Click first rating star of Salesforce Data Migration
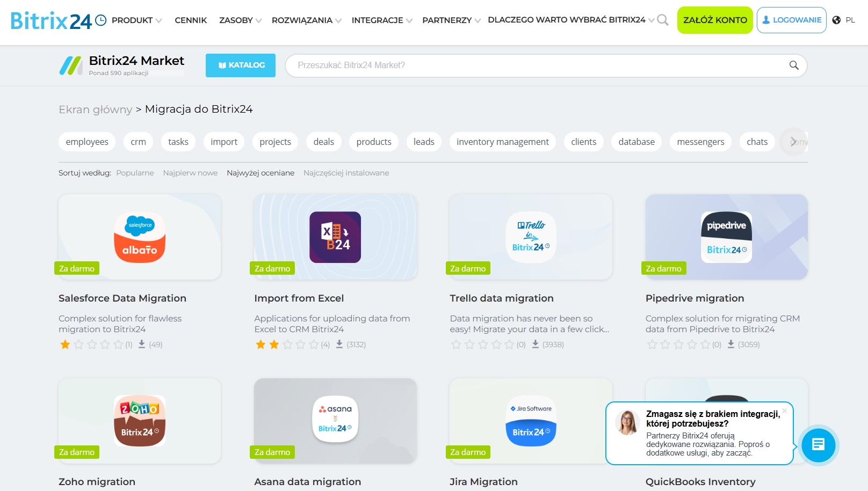The width and height of the screenshot is (868, 491). click(65, 345)
